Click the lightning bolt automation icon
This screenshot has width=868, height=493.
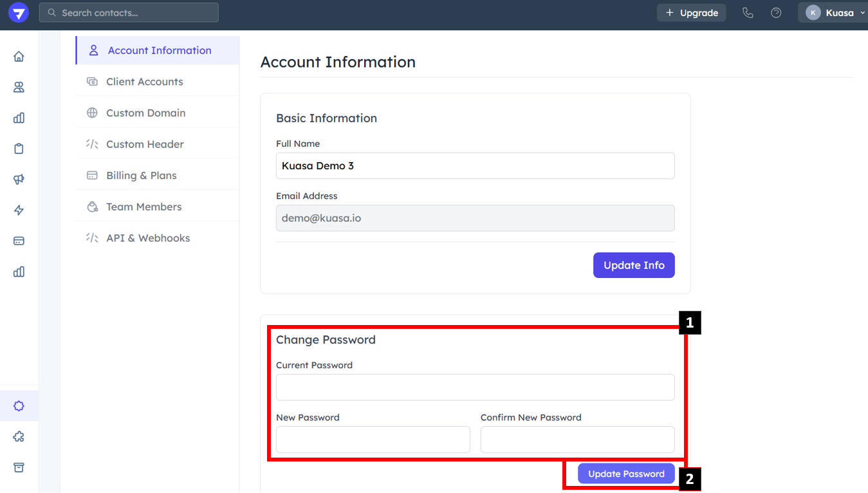pyautogui.click(x=19, y=210)
